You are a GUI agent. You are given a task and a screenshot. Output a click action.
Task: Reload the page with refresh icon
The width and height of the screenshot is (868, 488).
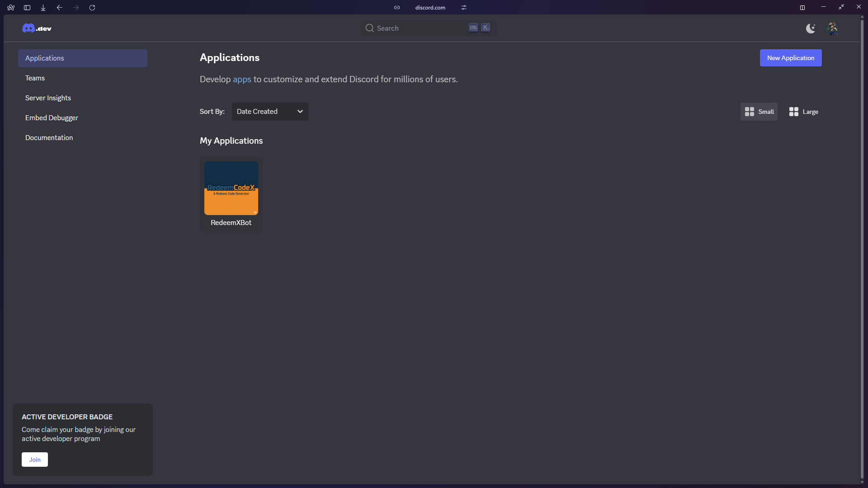[x=92, y=8]
